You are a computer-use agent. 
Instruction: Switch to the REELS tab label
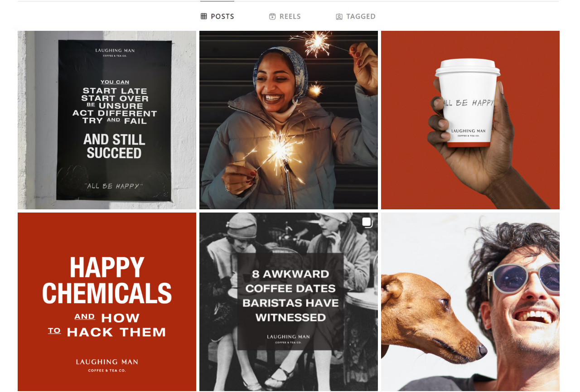pyautogui.click(x=290, y=16)
